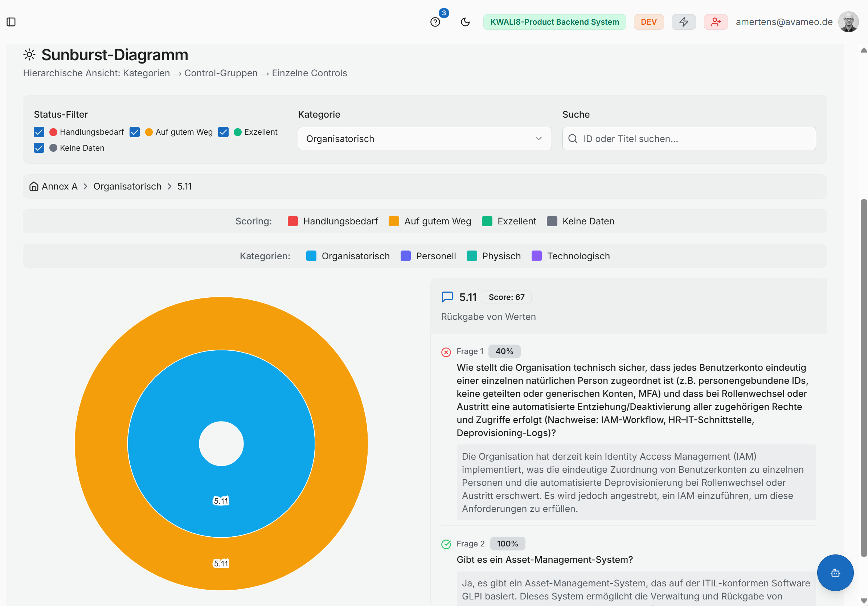868x606 pixels.
Task: Click the lightning bolt quick actions icon
Action: coord(683,22)
